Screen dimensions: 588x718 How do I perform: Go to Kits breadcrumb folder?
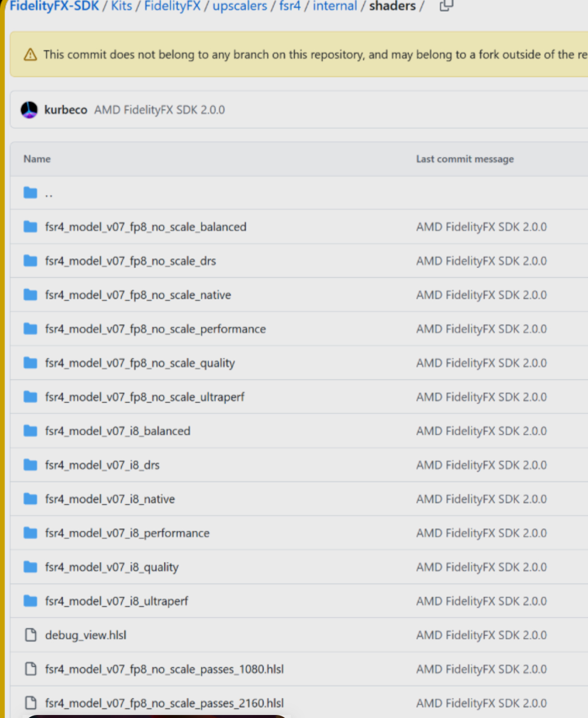point(122,6)
